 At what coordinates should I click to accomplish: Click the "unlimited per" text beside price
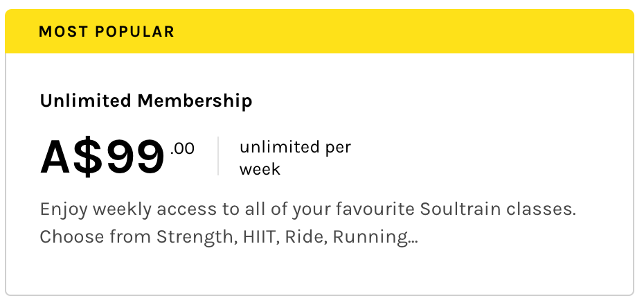click(x=295, y=147)
